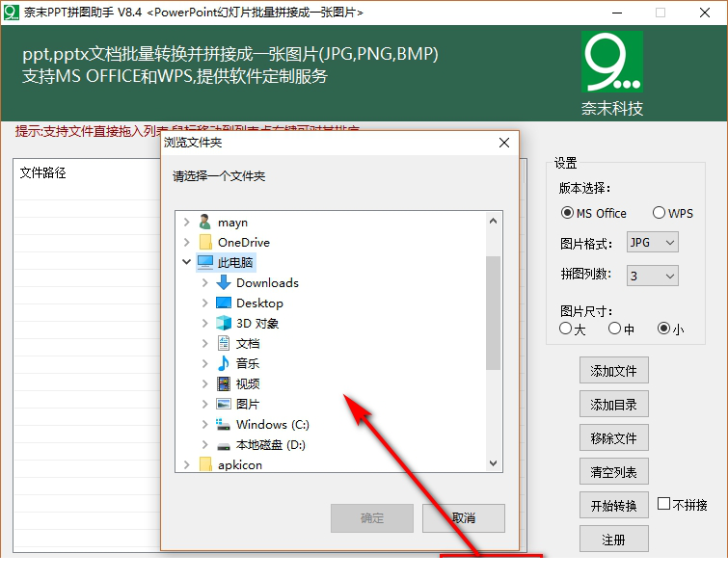Click 取消 in folder dialog
The height and width of the screenshot is (580, 728).
pos(464,517)
